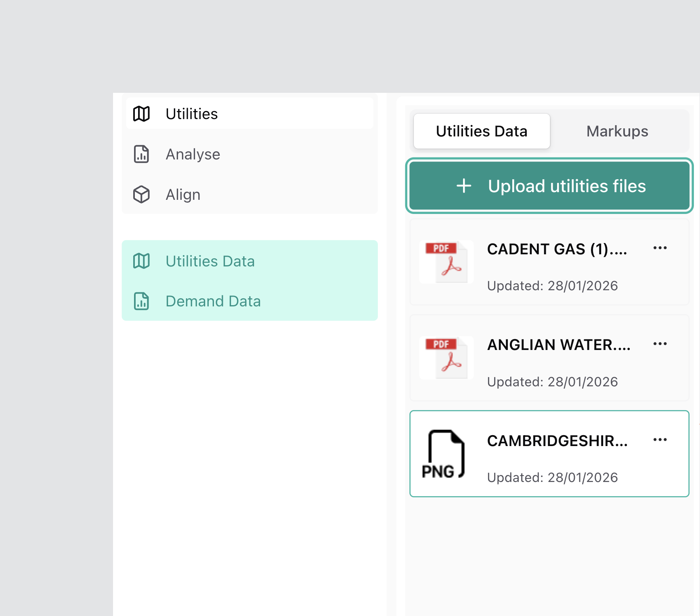Click the Align cube icon

(141, 195)
